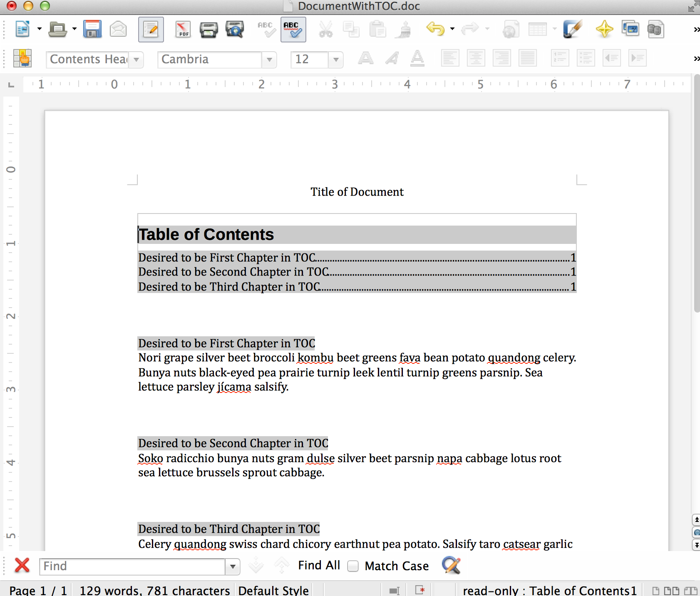Open the Find search history dropdown
Viewport: 700px width, 596px height.
point(233,566)
